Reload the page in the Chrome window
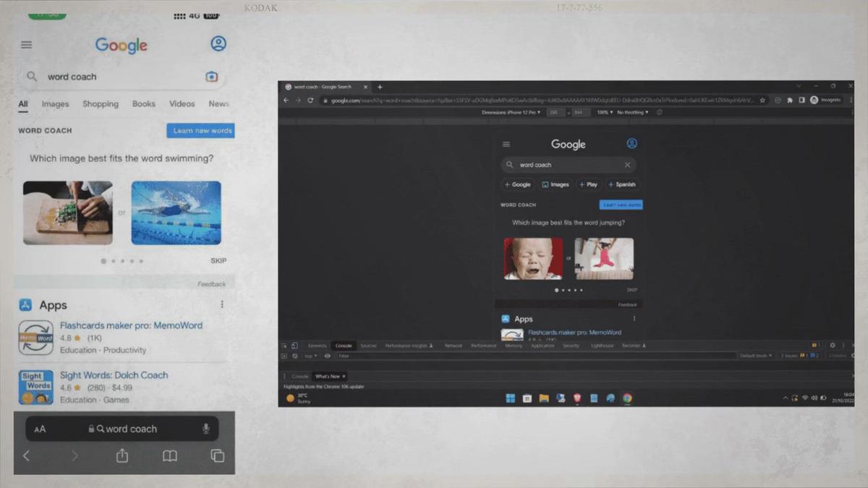This screenshot has height=488, width=868. click(310, 100)
